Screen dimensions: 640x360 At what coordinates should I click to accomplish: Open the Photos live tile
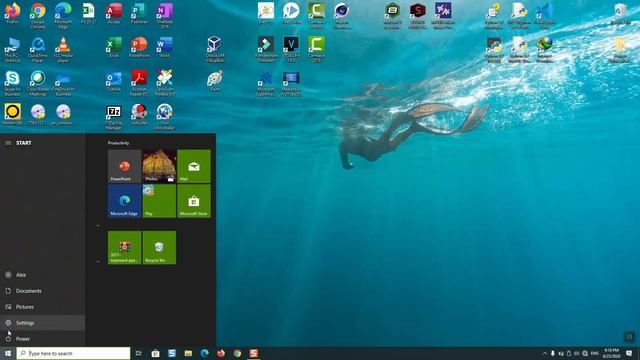click(159, 166)
